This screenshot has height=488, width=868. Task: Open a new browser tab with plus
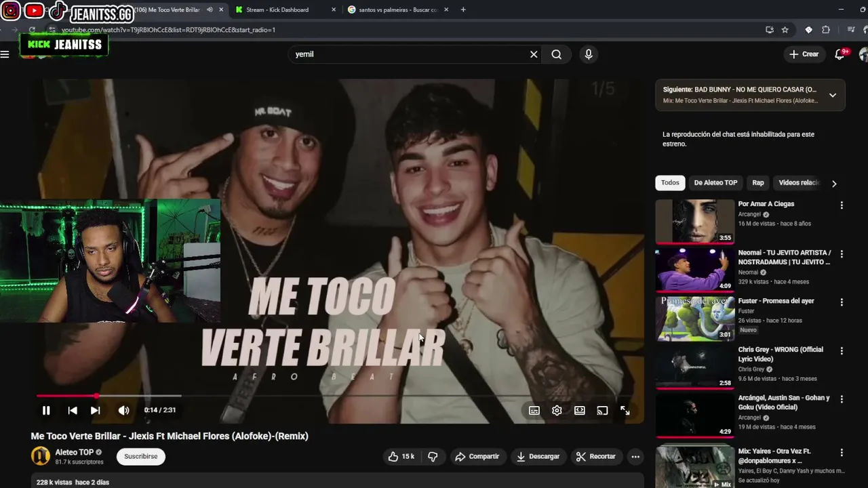click(463, 9)
